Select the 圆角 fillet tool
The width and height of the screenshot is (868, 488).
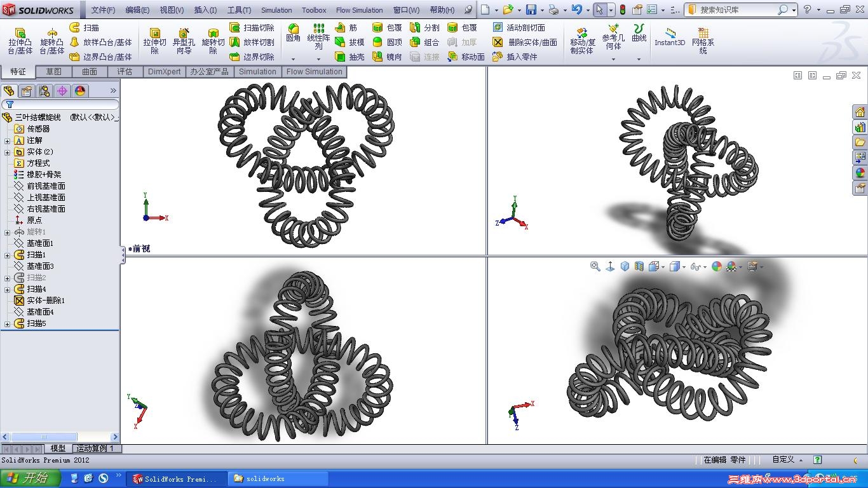(293, 34)
